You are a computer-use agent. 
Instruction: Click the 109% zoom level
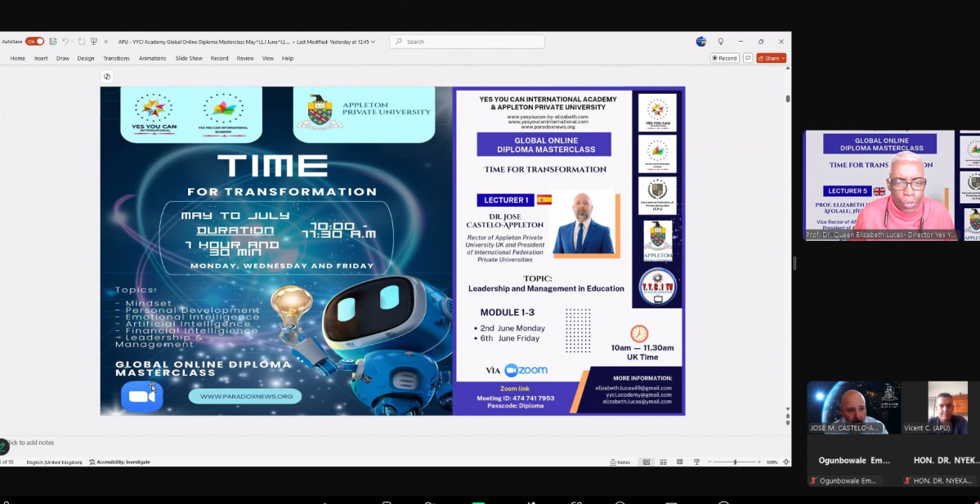(x=772, y=462)
